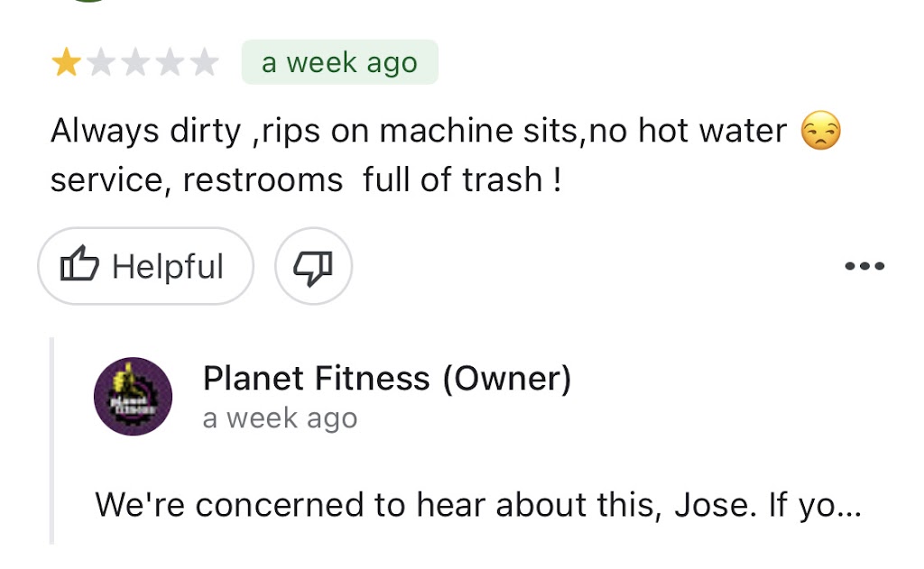Mark review as Helpful via label text
Viewport: 924px width, 569px height.
[168, 267]
